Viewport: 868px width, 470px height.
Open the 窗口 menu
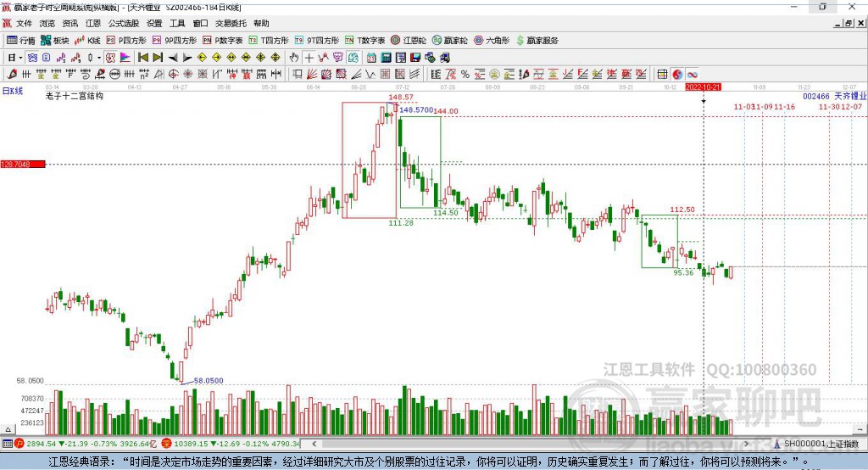[200, 23]
